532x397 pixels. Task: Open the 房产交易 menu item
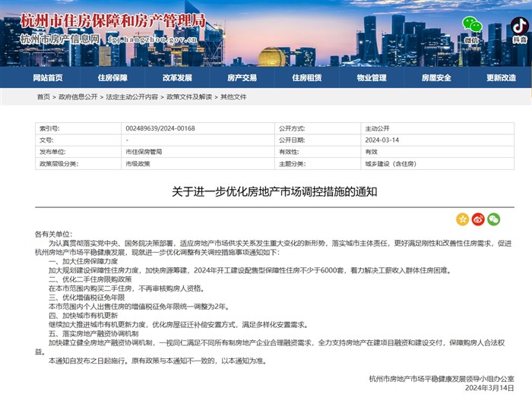pos(242,77)
